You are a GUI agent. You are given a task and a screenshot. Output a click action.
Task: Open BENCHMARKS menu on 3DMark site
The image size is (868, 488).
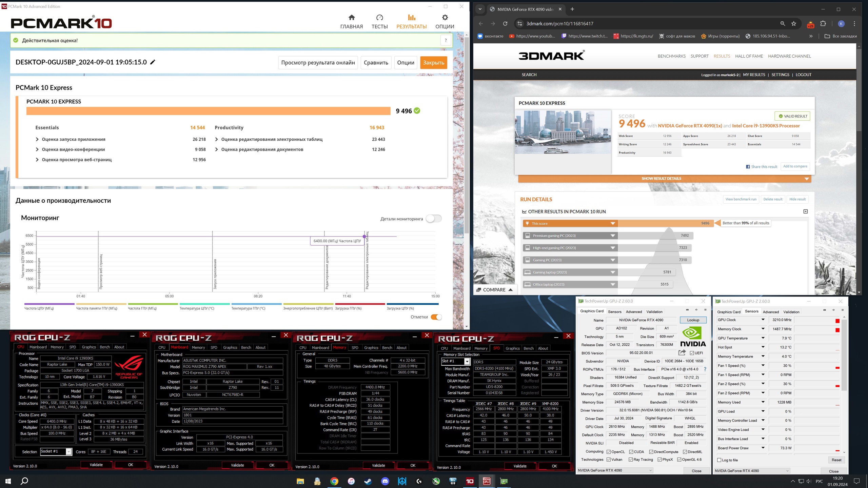tap(672, 56)
